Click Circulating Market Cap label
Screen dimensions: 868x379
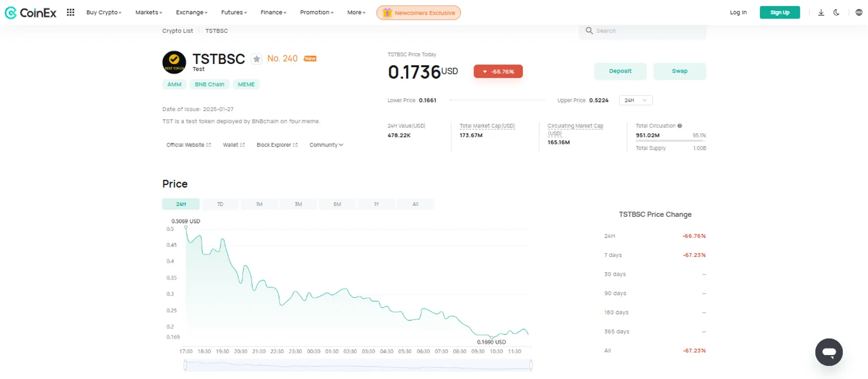(x=575, y=130)
